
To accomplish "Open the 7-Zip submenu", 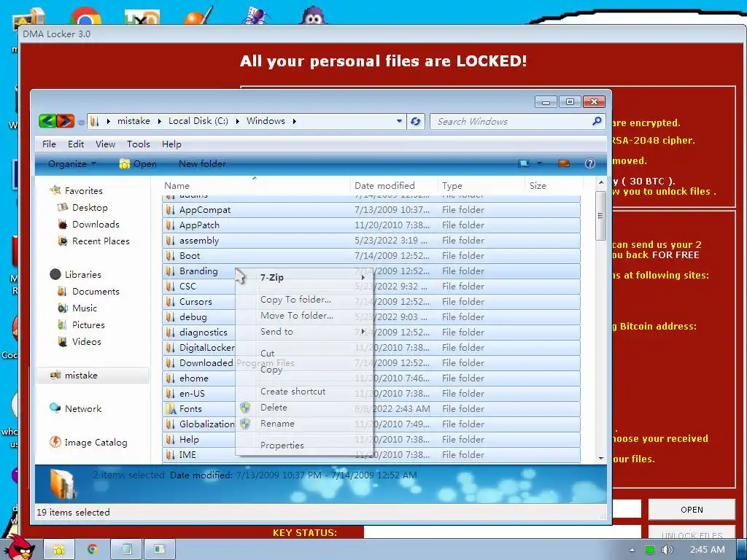I will [x=305, y=278].
